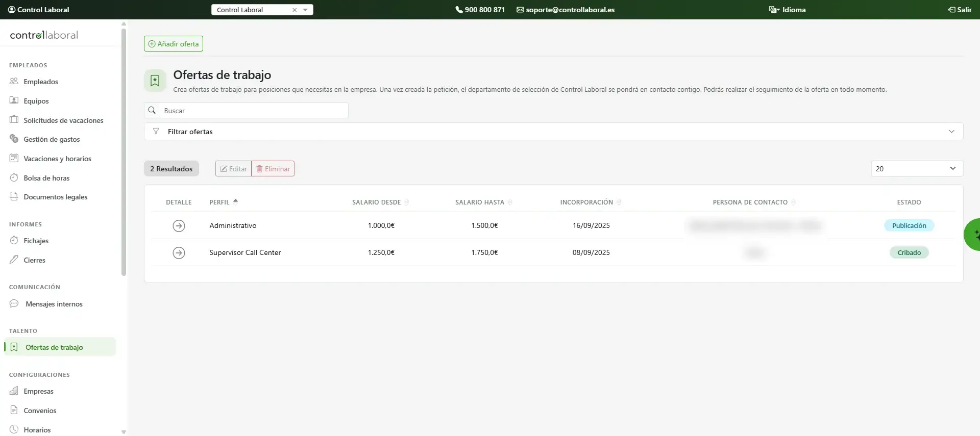Viewport: 980px width, 436px height.
Task: Open the company selector dropdown arrow
Action: pyautogui.click(x=305, y=10)
